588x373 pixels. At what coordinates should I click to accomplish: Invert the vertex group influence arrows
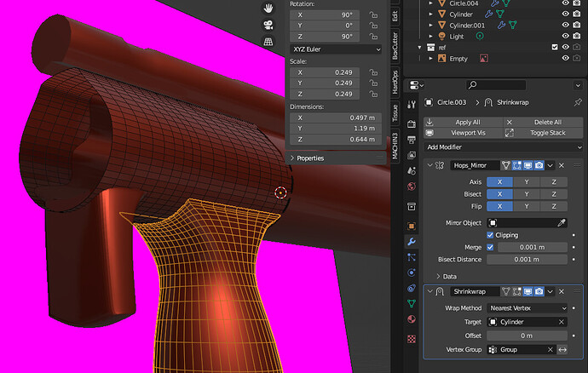[562, 349]
